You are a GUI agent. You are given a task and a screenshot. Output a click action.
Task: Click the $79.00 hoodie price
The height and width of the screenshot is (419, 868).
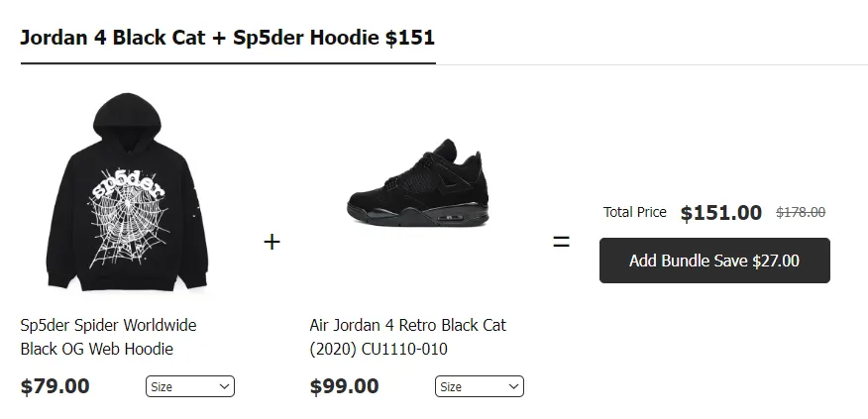54,386
